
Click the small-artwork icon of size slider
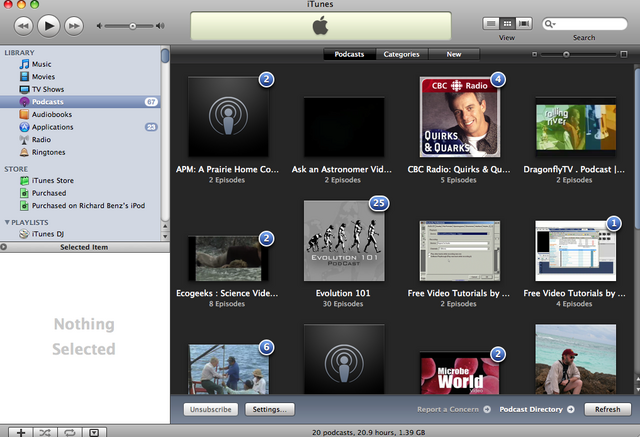[x=534, y=54]
